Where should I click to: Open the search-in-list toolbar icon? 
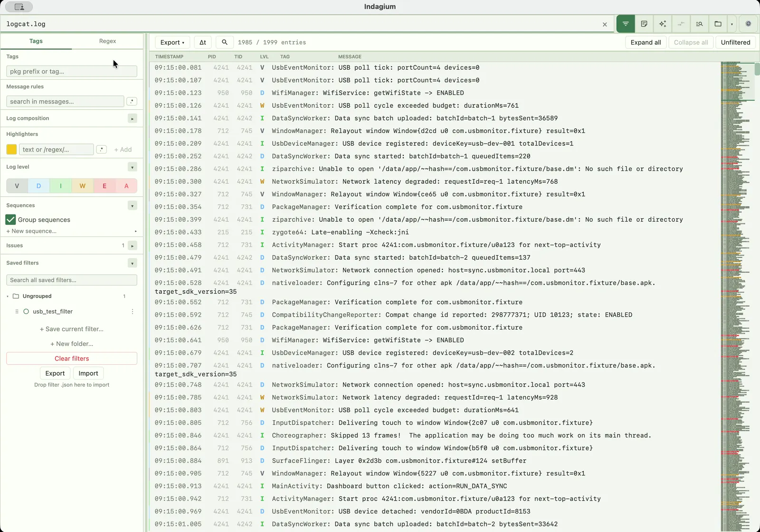tap(699, 24)
